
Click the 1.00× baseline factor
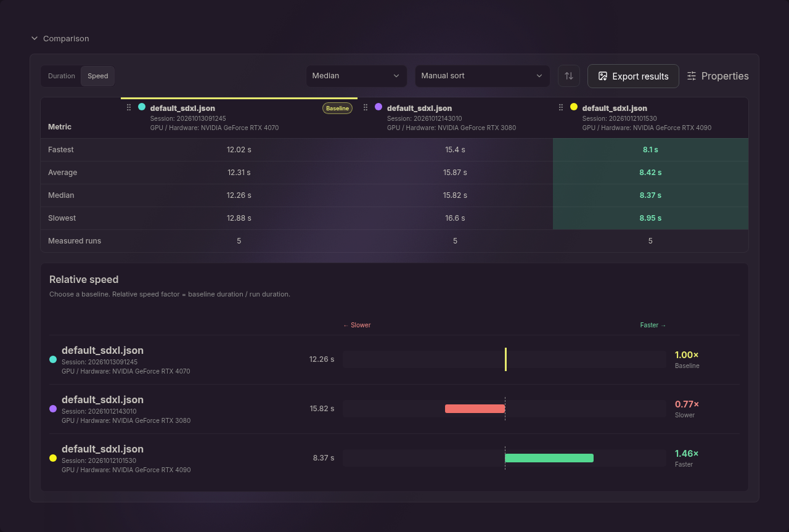687,355
